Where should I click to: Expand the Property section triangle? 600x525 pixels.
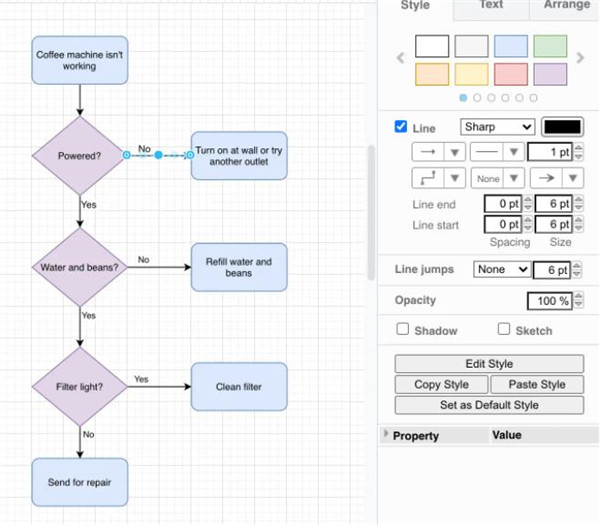[x=386, y=435]
